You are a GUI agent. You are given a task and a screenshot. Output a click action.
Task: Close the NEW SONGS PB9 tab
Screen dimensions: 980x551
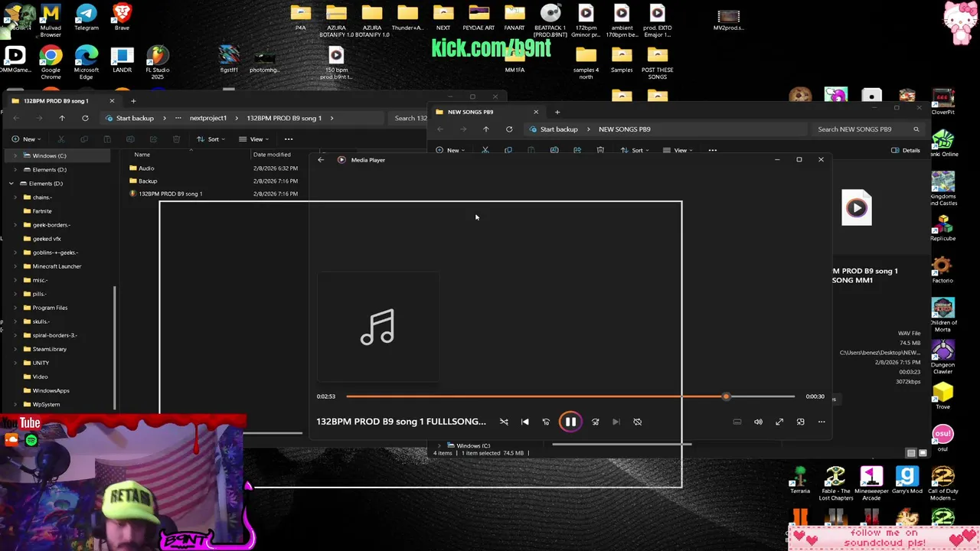click(x=536, y=112)
